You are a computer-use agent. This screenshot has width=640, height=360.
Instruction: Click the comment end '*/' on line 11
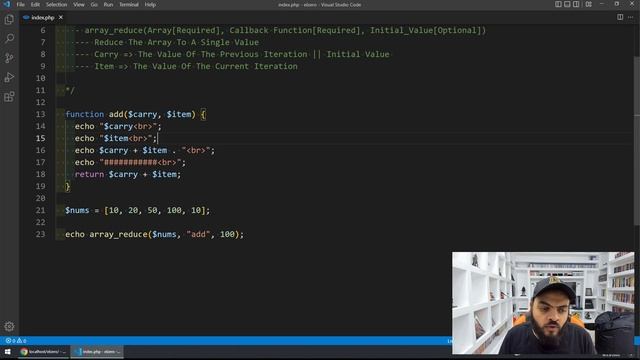tap(70, 91)
